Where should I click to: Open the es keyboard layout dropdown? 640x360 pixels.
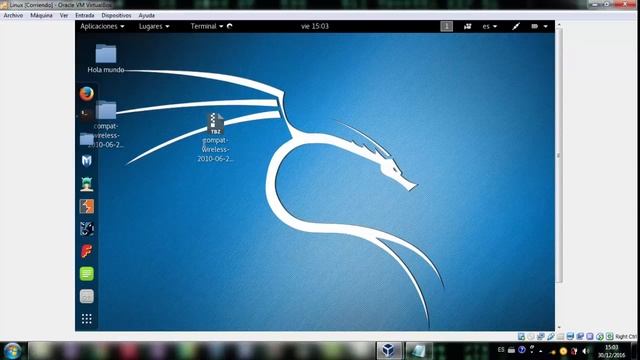pyautogui.click(x=490, y=26)
